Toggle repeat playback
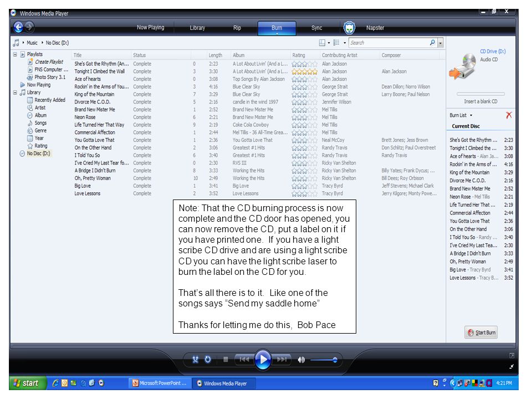 (x=208, y=360)
